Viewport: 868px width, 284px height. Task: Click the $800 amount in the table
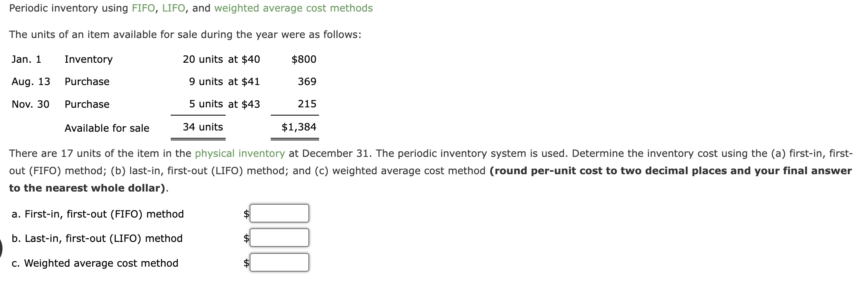303,59
